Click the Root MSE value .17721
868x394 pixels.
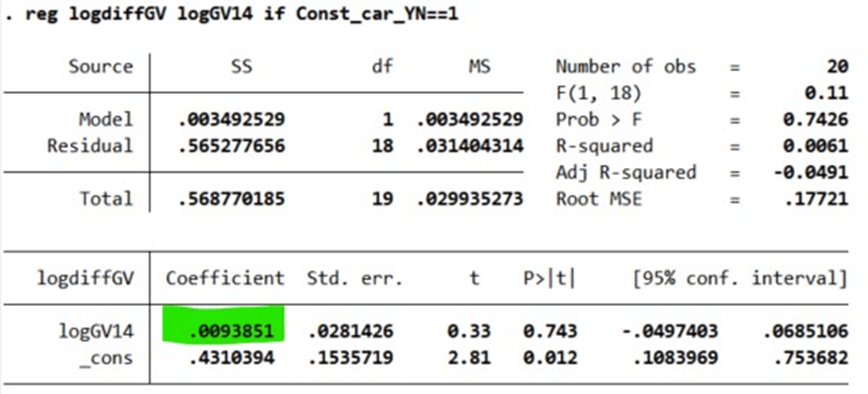click(822, 199)
